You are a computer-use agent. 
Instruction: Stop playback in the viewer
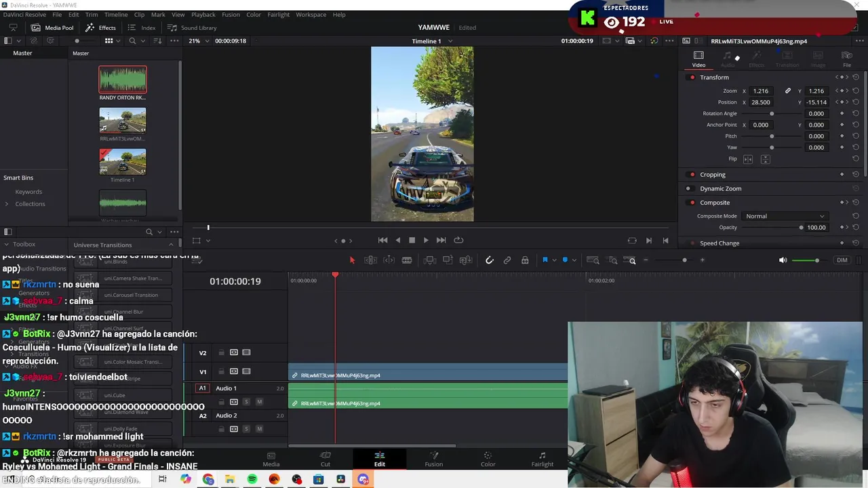coord(412,240)
